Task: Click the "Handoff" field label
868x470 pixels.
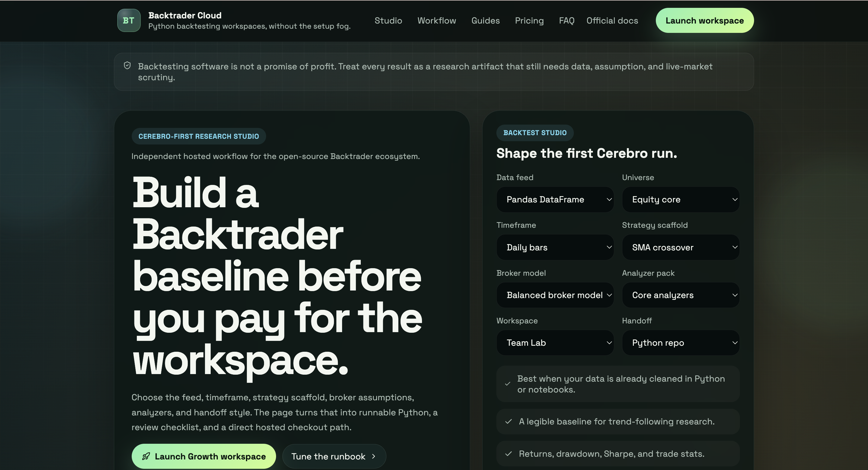Action: pyautogui.click(x=637, y=321)
